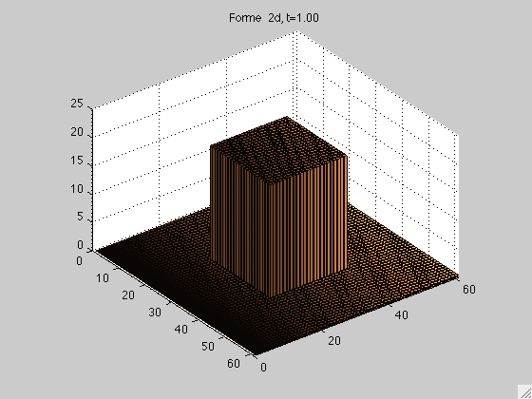This screenshot has width=532, height=399.
Task: Click tick label 50 on the left horizontal axis
Action: point(208,347)
